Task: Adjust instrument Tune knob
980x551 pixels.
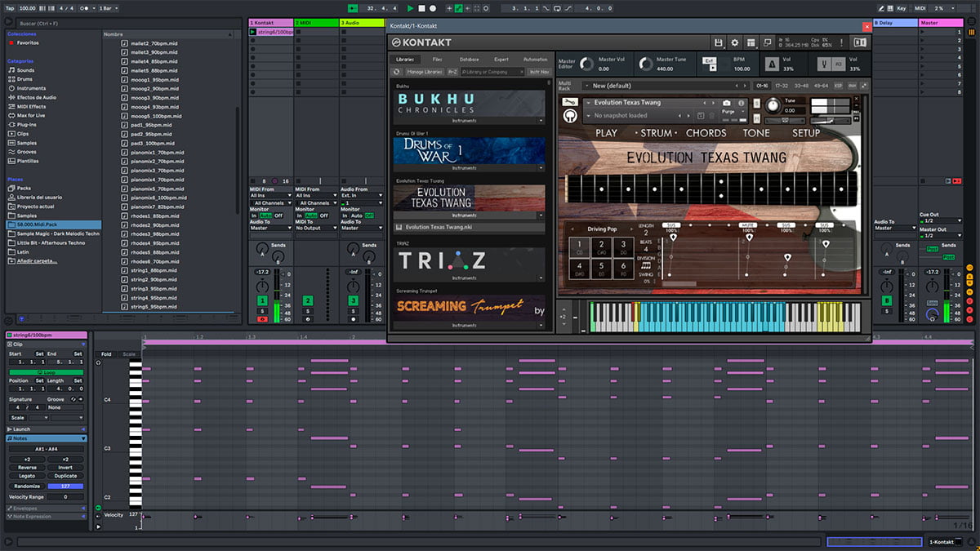Action: click(x=773, y=105)
